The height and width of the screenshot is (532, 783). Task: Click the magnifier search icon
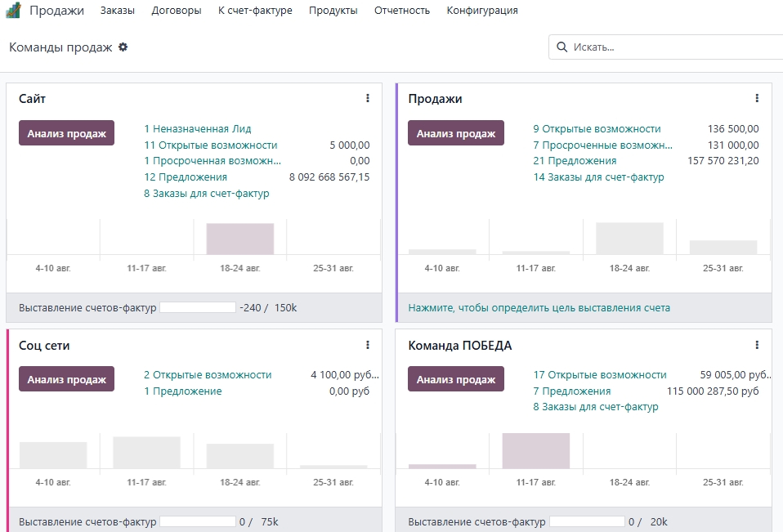[x=562, y=47]
